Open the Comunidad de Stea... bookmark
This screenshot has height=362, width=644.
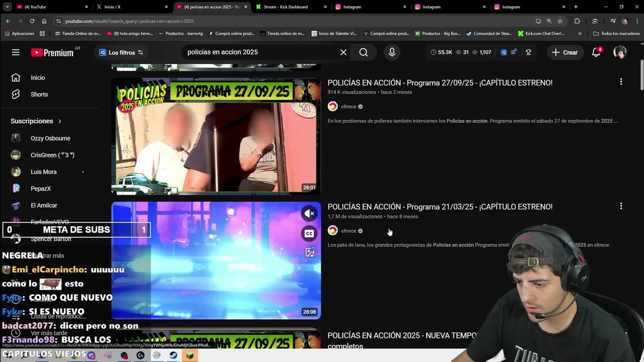[489, 34]
